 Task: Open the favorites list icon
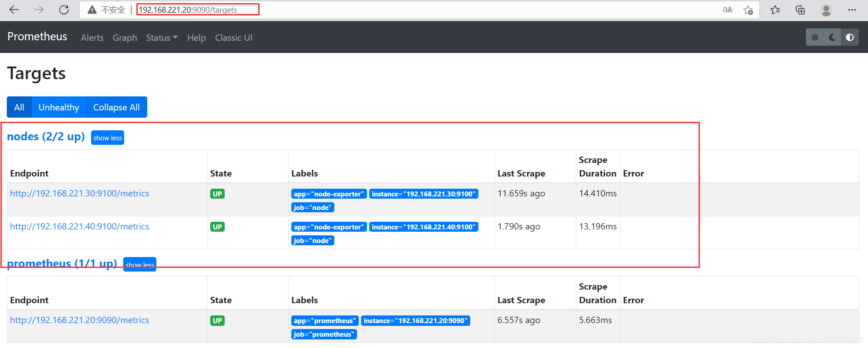775,10
